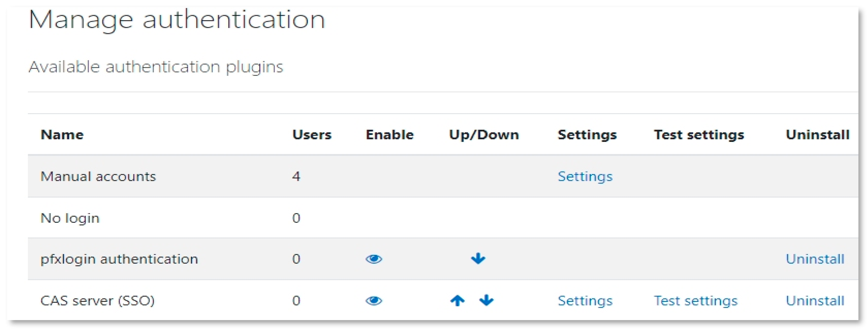The height and width of the screenshot is (329, 868).
Task: Uninstall the pfxlogin authentication plugin
Action: [815, 259]
